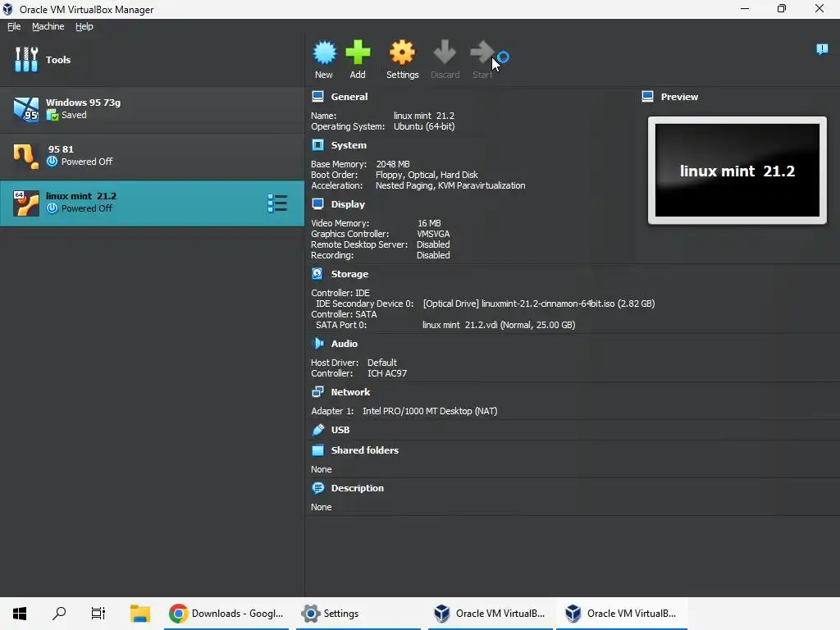Click the power state icon of linux mint

(x=52, y=208)
